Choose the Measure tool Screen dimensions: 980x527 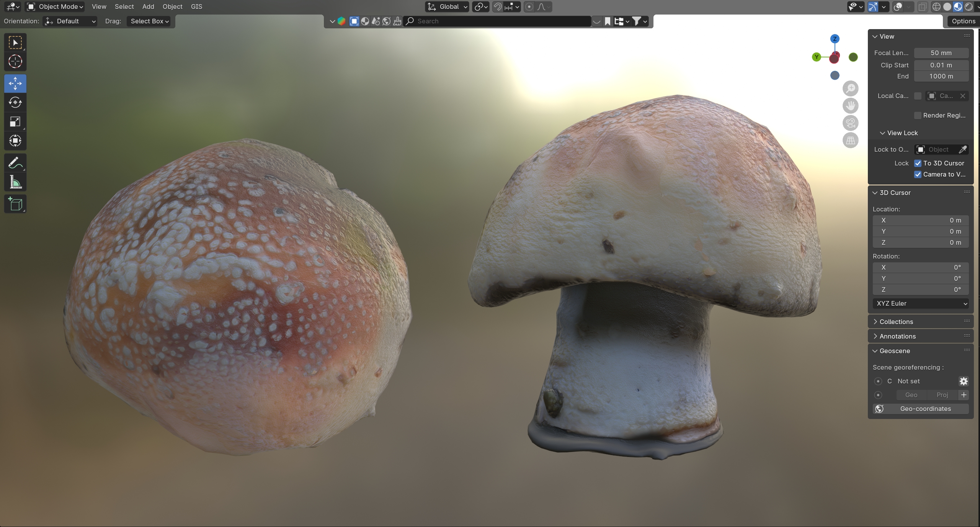coord(15,182)
